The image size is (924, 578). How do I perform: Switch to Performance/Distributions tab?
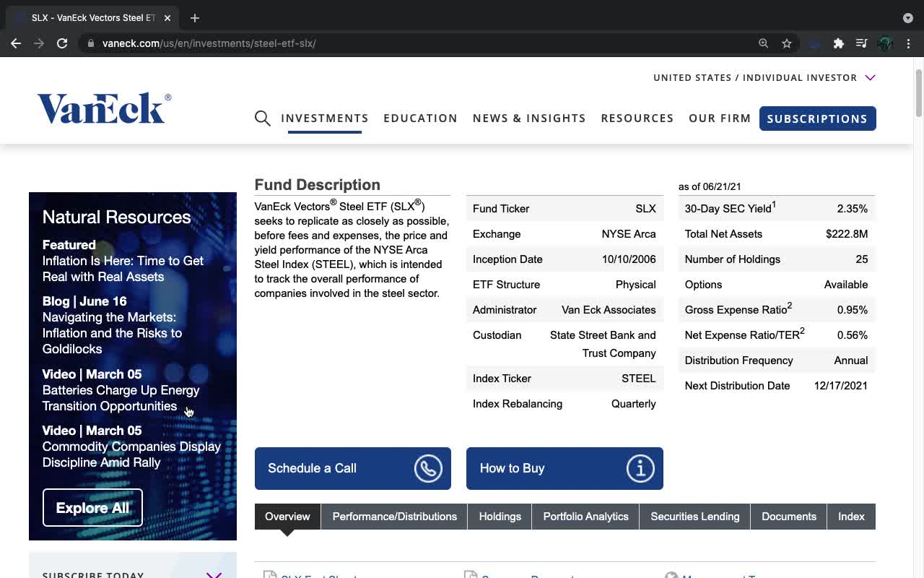[394, 517]
